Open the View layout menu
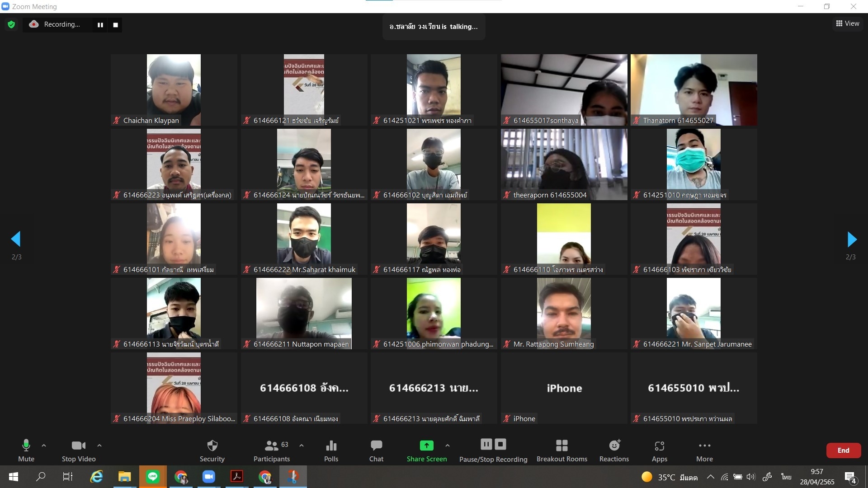868x488 pixels. click(x=848, y=23)
